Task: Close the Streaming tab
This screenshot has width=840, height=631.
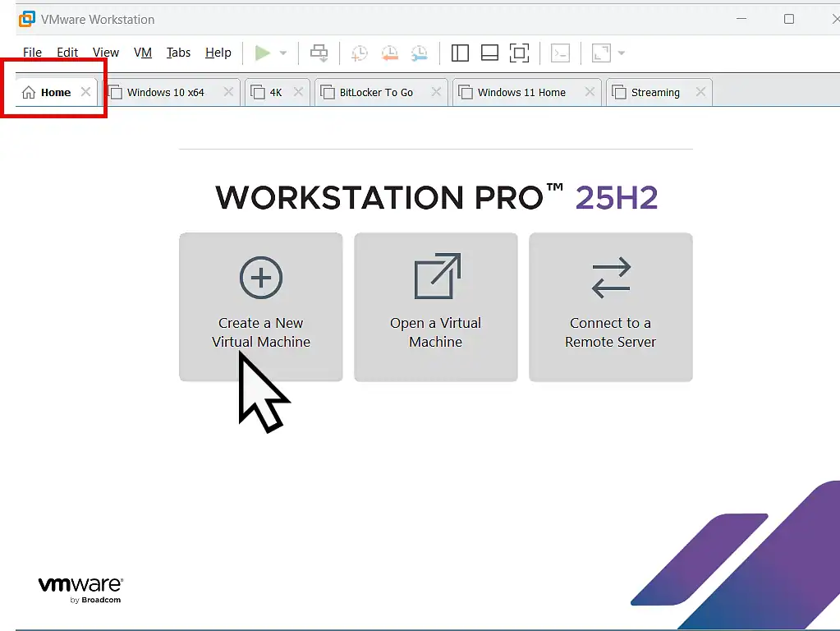Action: click(x=700, y=92)
